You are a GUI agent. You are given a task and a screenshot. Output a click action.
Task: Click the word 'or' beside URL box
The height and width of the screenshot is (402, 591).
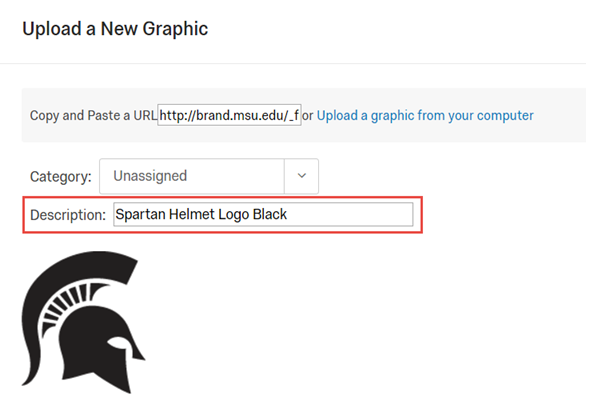(x=308, y=116)
